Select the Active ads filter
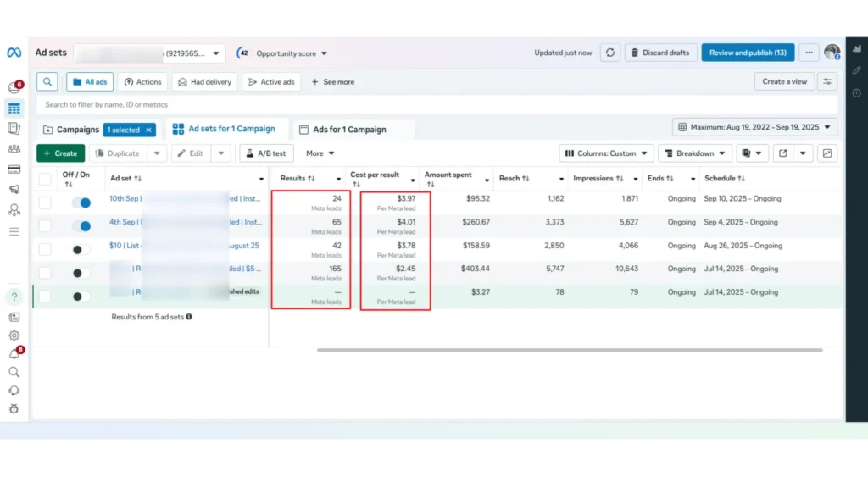 271,82
